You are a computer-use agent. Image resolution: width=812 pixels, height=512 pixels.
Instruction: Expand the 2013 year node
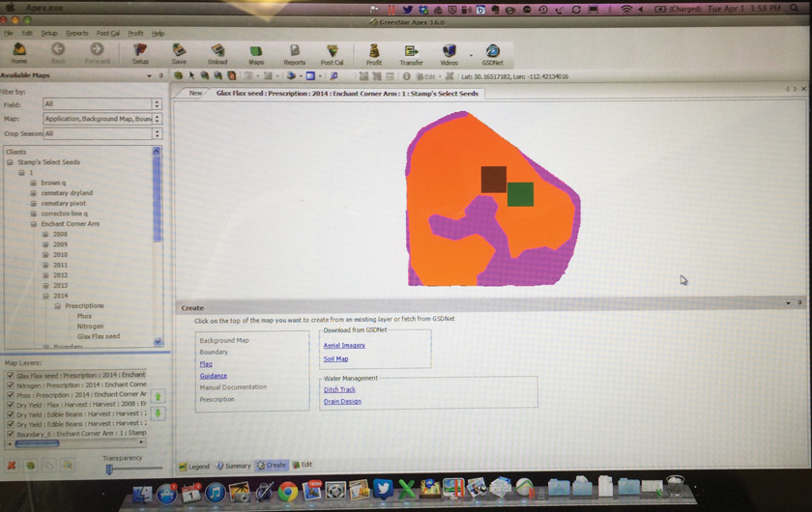click(45, 285)
